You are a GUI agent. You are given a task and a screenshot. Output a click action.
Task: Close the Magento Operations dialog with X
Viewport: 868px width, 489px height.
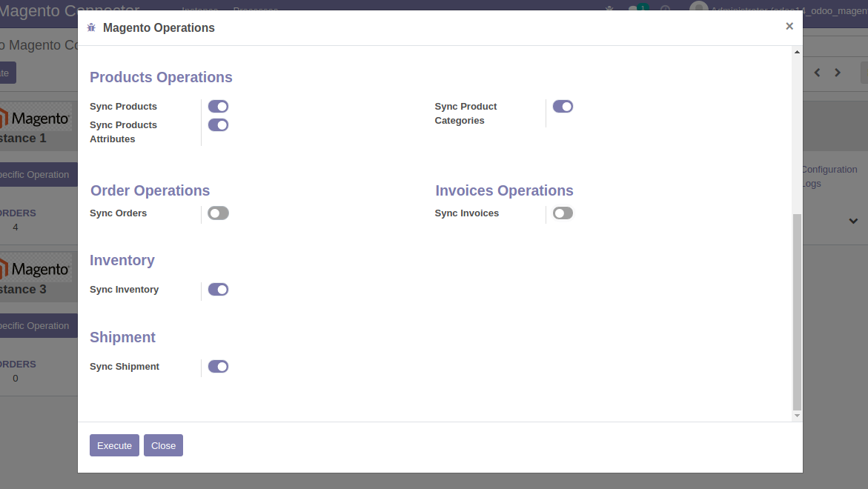tap(789, 27)
